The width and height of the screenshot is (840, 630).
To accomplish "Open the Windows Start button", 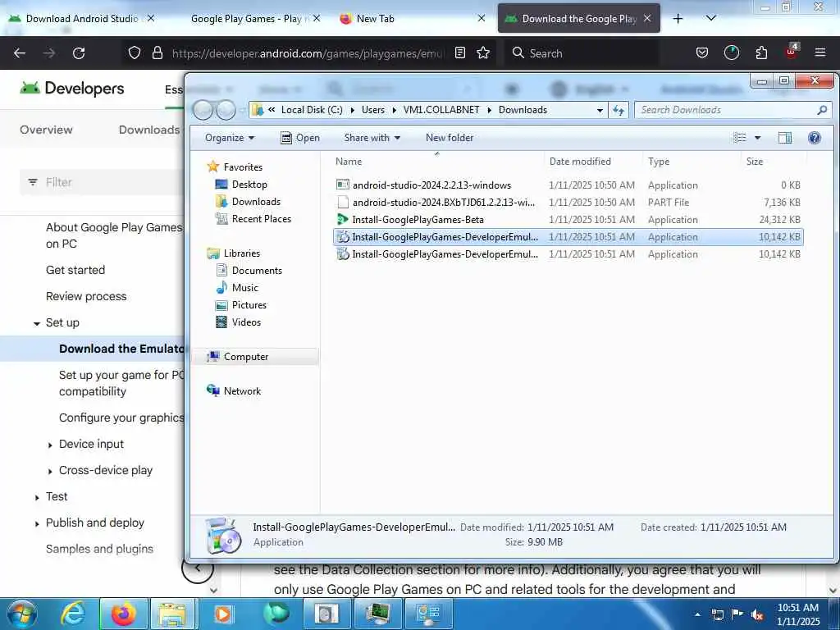I will [21, 614].
